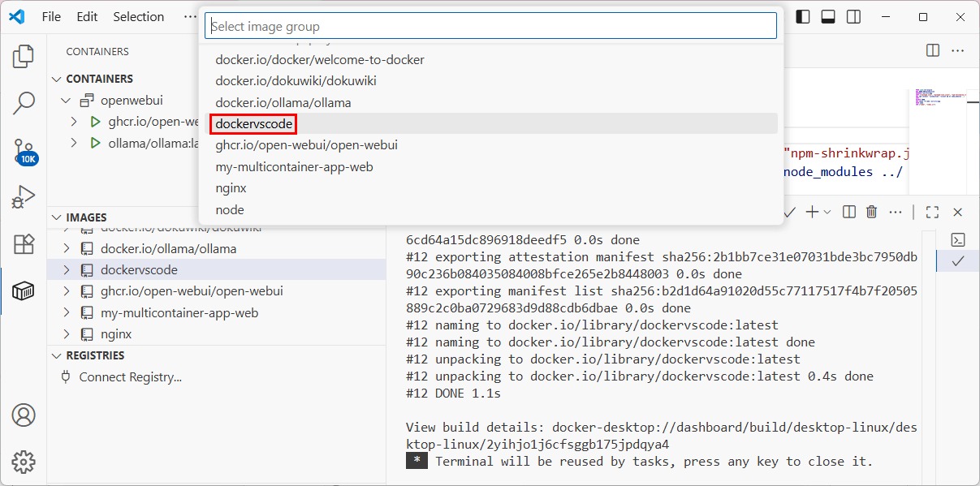Collapse the REGISTRIES section
This screenshot has width=980, height=486.
(x=56, y=355)
